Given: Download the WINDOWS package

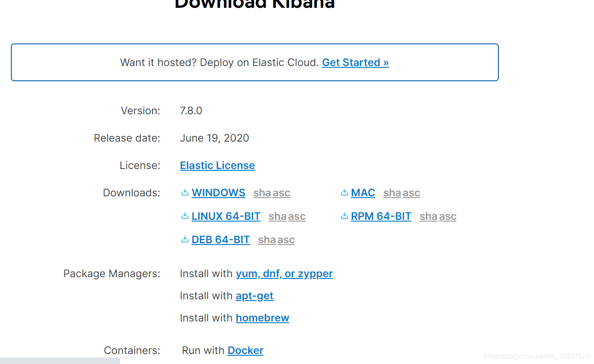Looking at the screenshot, I should (x=218, y=193).
